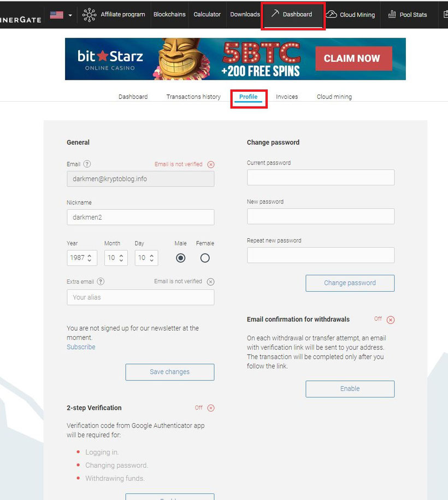Click the Affiliate program network icon

tap(89, 15)
